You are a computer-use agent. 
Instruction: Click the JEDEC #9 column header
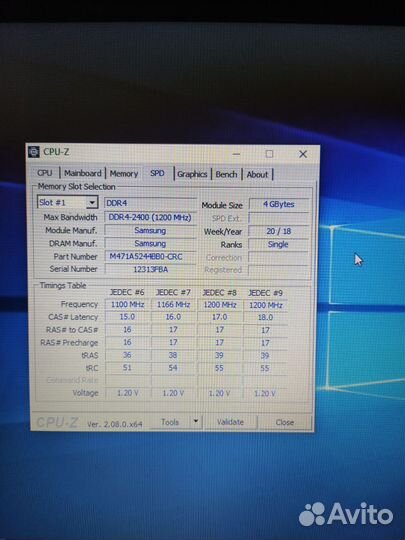click(x=265, y=293)
